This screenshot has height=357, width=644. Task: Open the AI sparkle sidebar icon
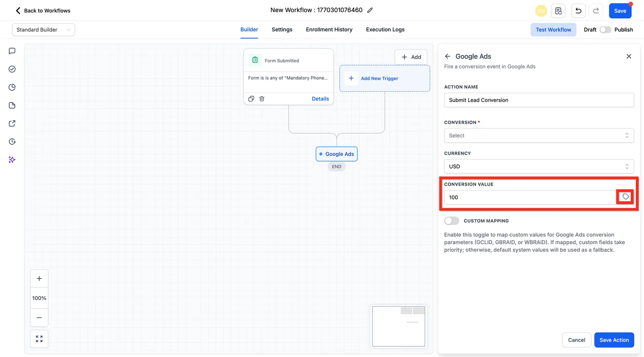[12, 160]
